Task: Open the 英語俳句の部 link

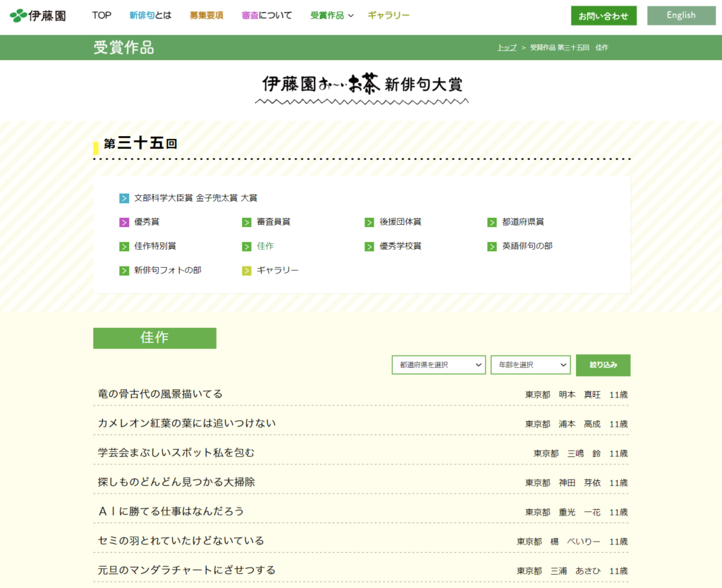Action: 527,246
